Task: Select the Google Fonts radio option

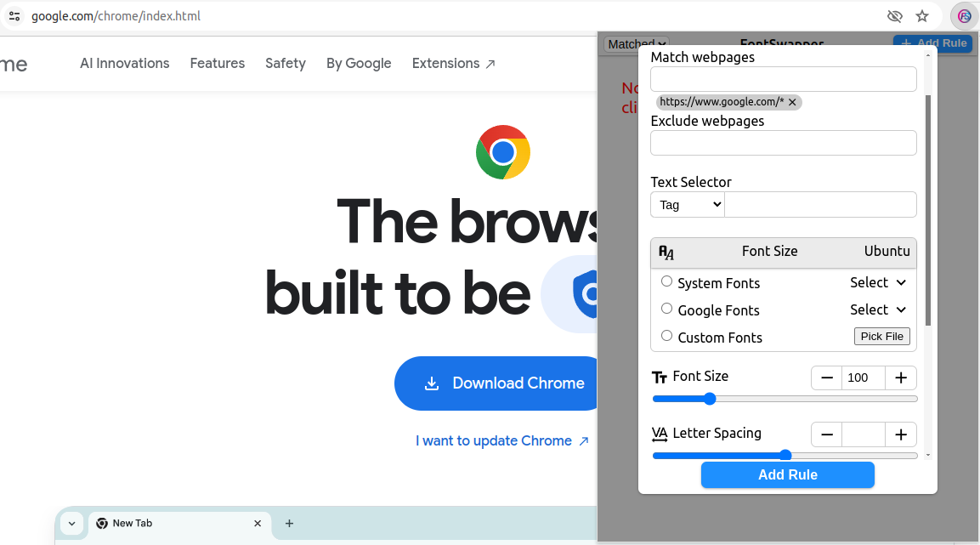Action: click(x=666, y=309)
